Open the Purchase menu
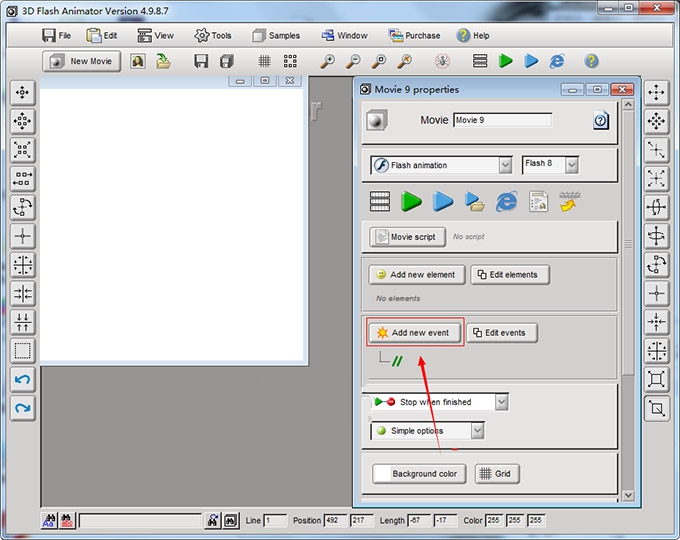The width and height of the screenshot is (680, 540). [x=414, y=36]
